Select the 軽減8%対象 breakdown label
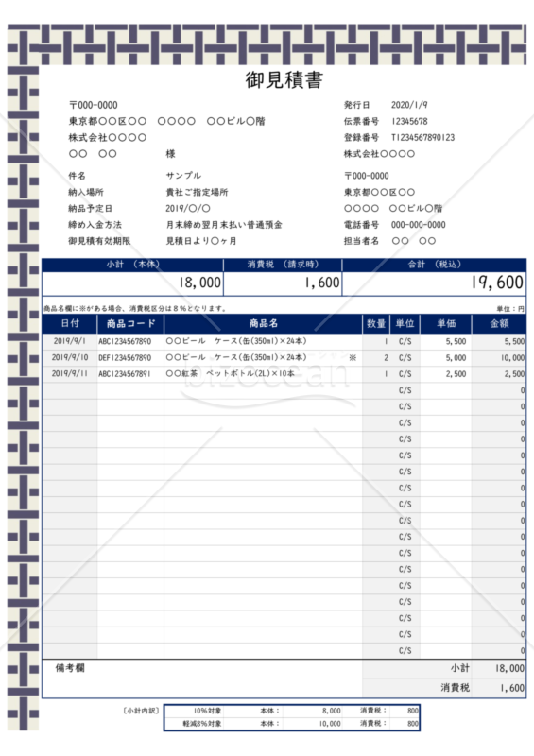 [x=202, y=724]
